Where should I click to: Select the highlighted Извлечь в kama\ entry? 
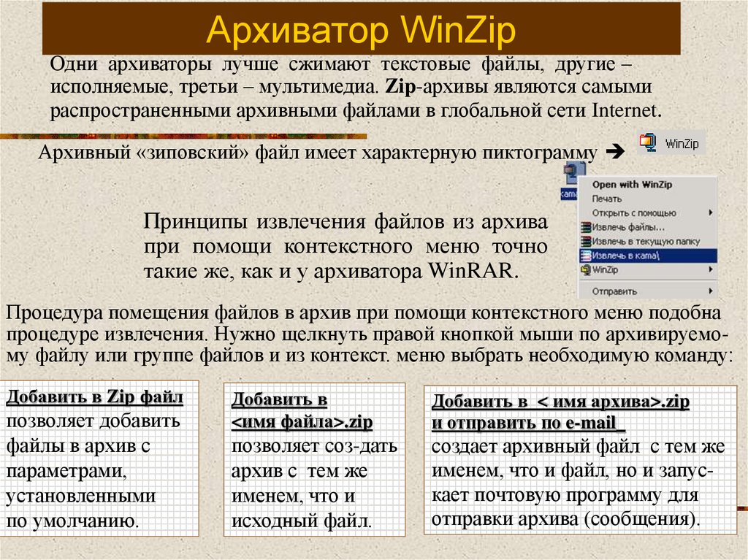point(648,256)
